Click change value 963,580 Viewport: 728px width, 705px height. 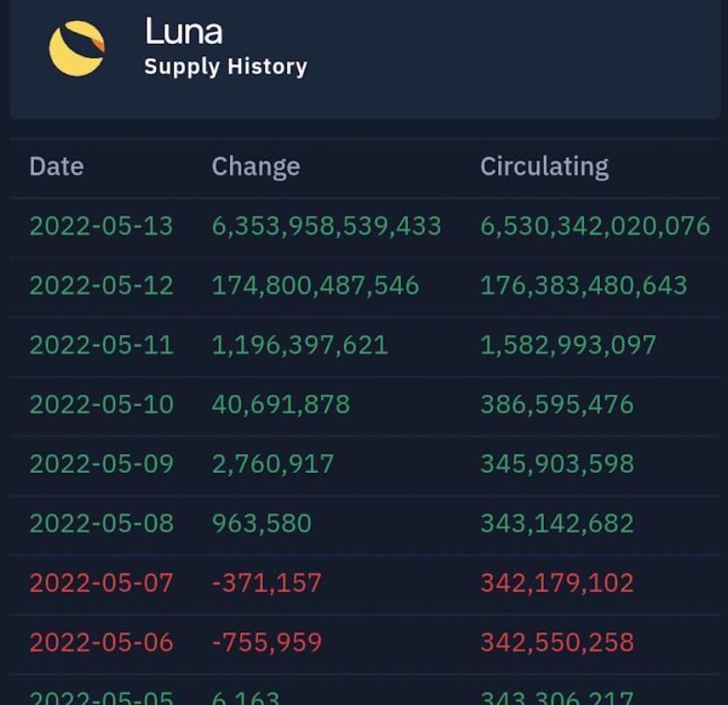[261, 523]
